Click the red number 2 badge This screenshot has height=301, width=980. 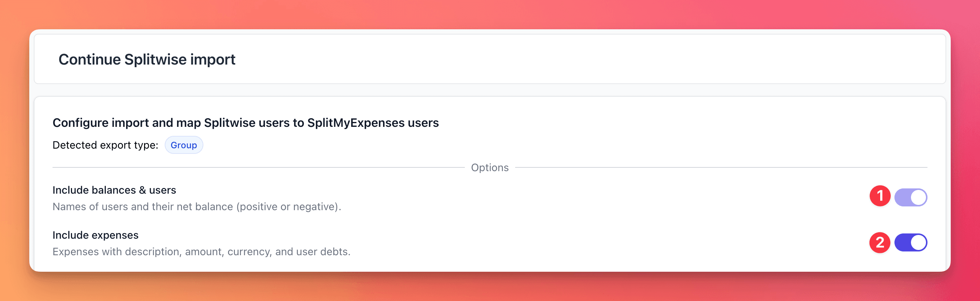pyautogui.click(x=879, y=242)
